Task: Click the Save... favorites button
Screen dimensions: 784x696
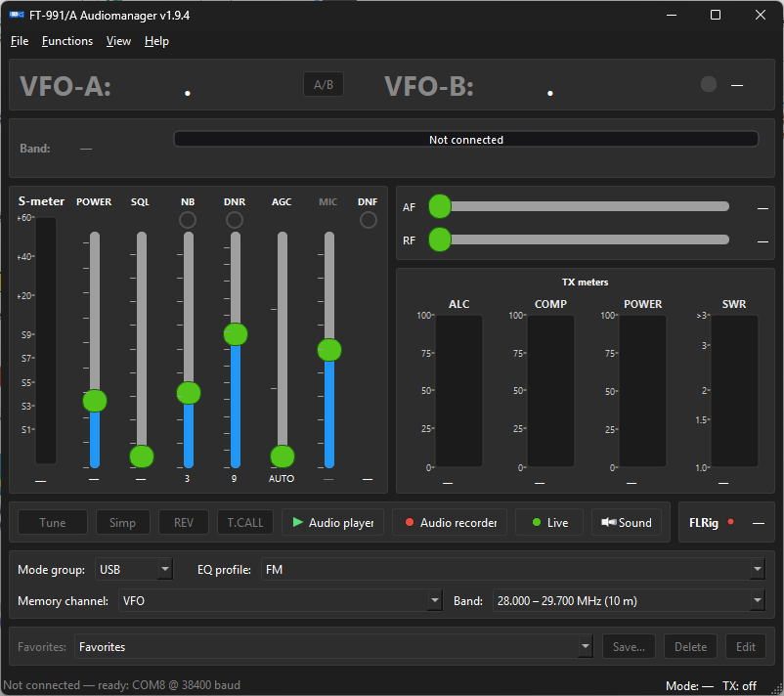Action: click(629, 646)
